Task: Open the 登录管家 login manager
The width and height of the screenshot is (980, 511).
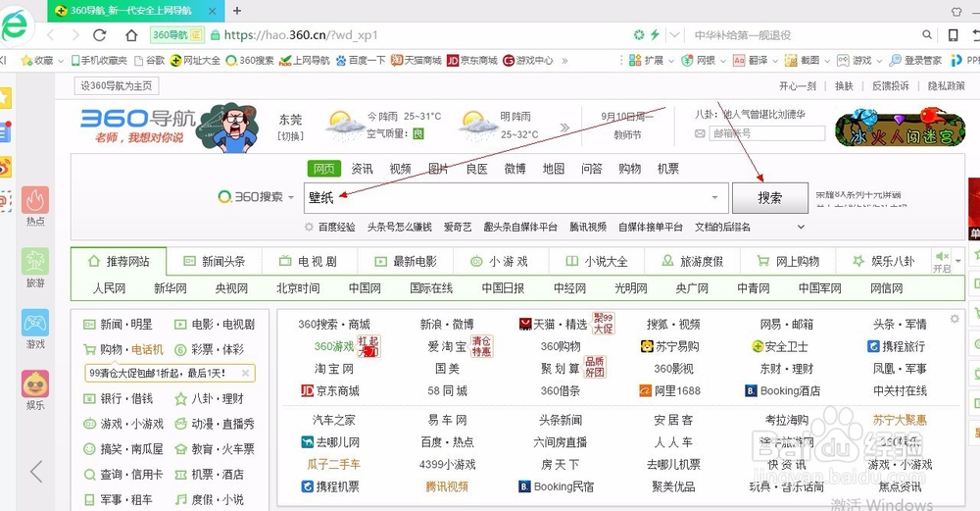Action: coord(915,60)
